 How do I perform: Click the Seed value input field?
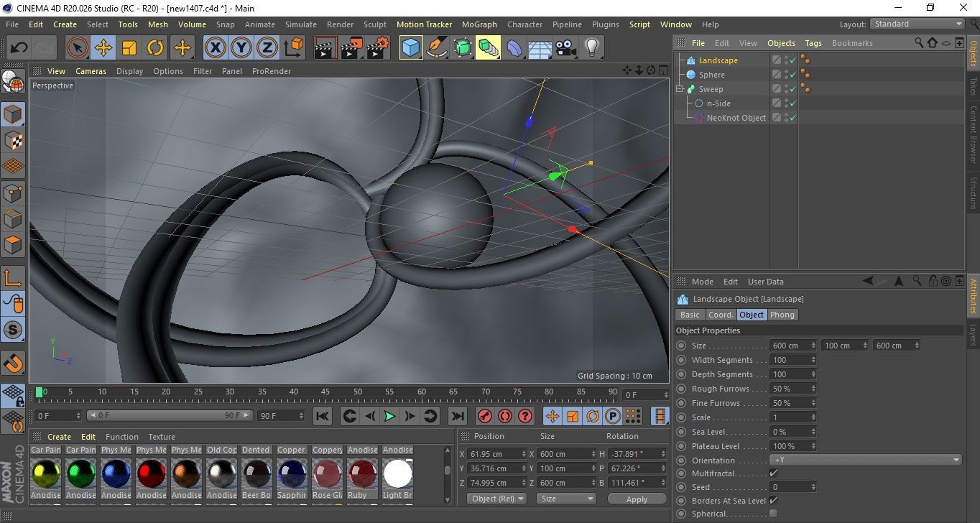(x=789, y=487)
